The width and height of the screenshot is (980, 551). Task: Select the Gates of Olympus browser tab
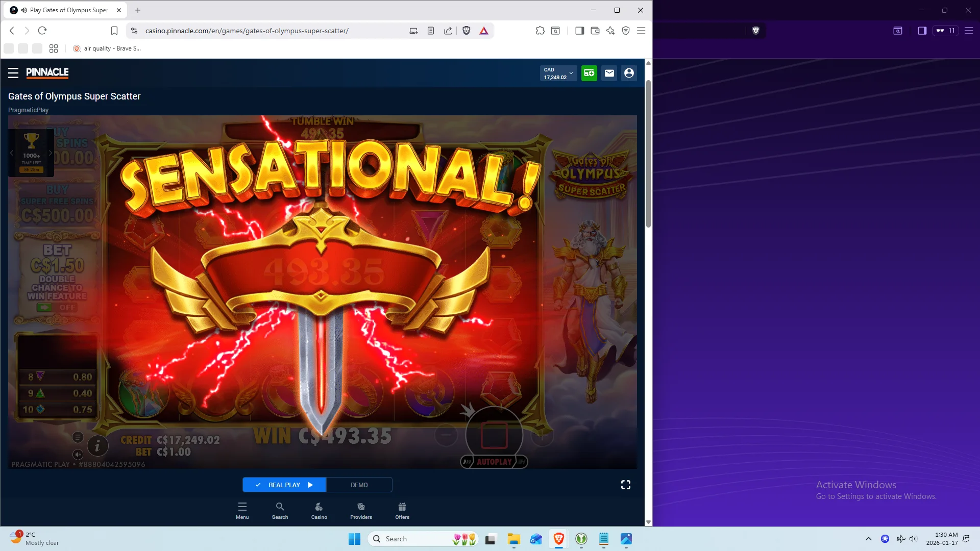pos(66,10)
